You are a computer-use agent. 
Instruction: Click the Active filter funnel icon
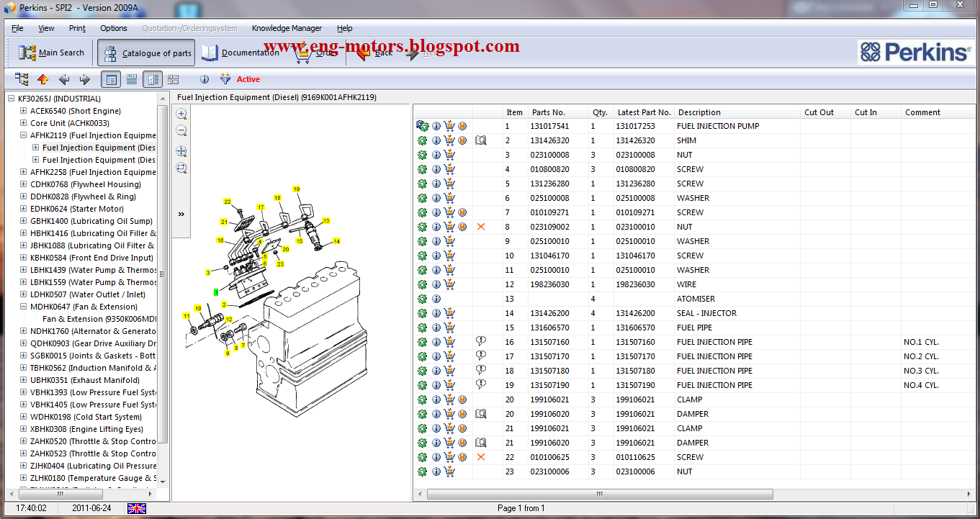(225, 79)
